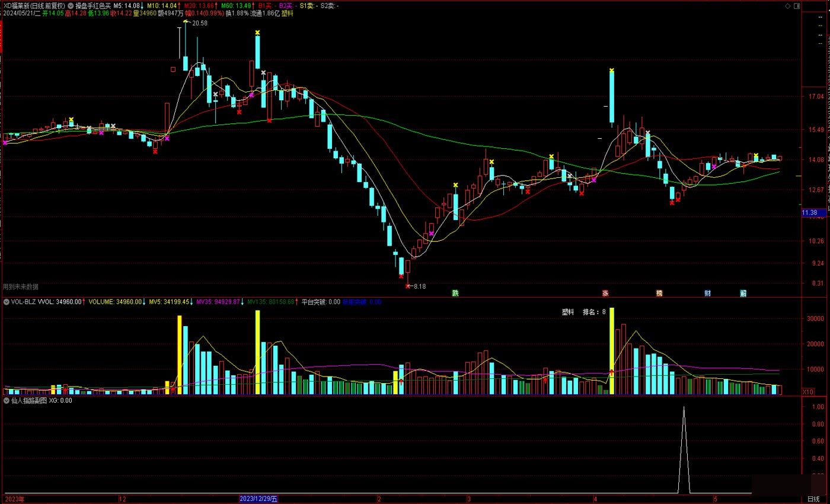Expand the VOL-BLZ indicator menu arrow
Viewport: 830px width, 504px height.
(x=7, y=302)
